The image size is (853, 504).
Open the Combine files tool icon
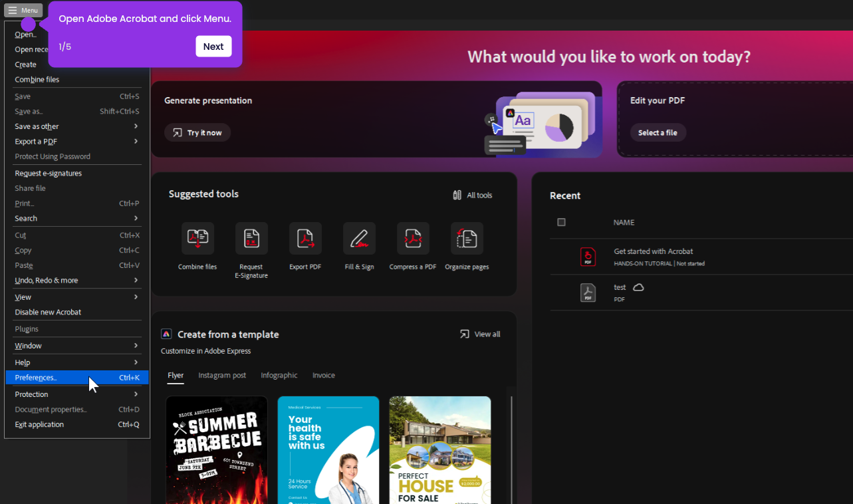(197, 238)
